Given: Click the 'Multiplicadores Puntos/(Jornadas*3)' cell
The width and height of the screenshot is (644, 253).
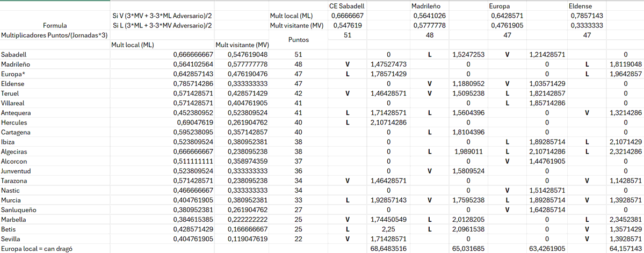Looking at the screenshot, I should (55, 35).
